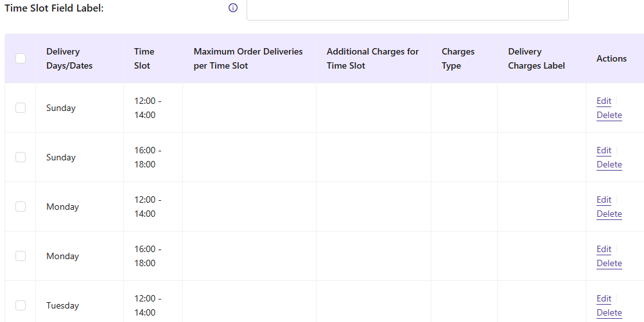Toggle the select-all checkbox in table header
The height and width of the screenshot is (322, 644).
pos(21,58)
